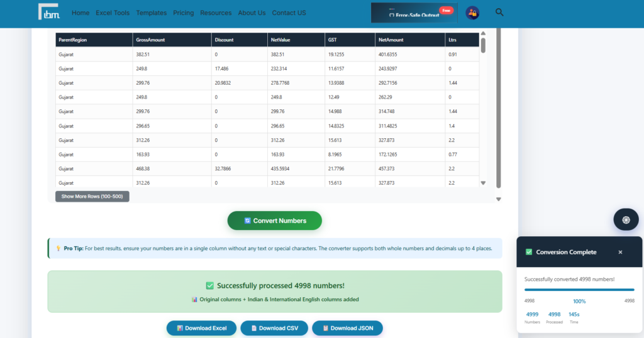Open the search magnifier icon
This screenshot has height=338, width=644.
coord(499,13)
